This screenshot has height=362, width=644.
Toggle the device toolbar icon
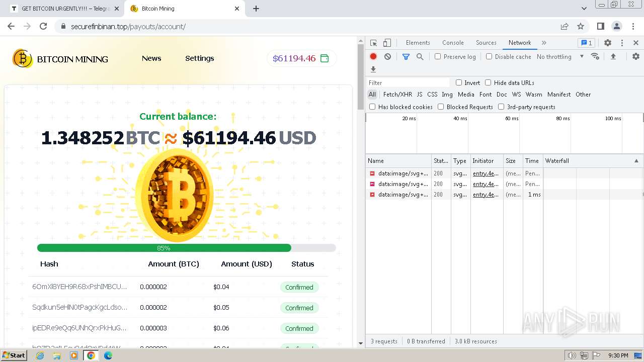click(387, 43)
